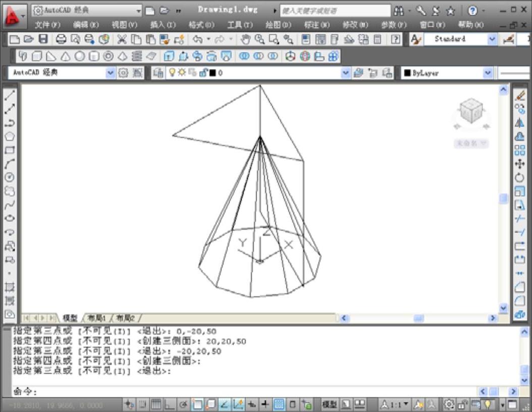Open the ByLayer color dropdown
Viewport: 532px width, 412px height.
[x=488, y=73]
